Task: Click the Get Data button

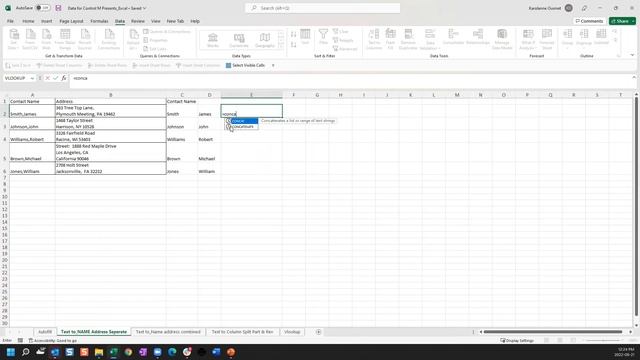Action: (14, 40)
